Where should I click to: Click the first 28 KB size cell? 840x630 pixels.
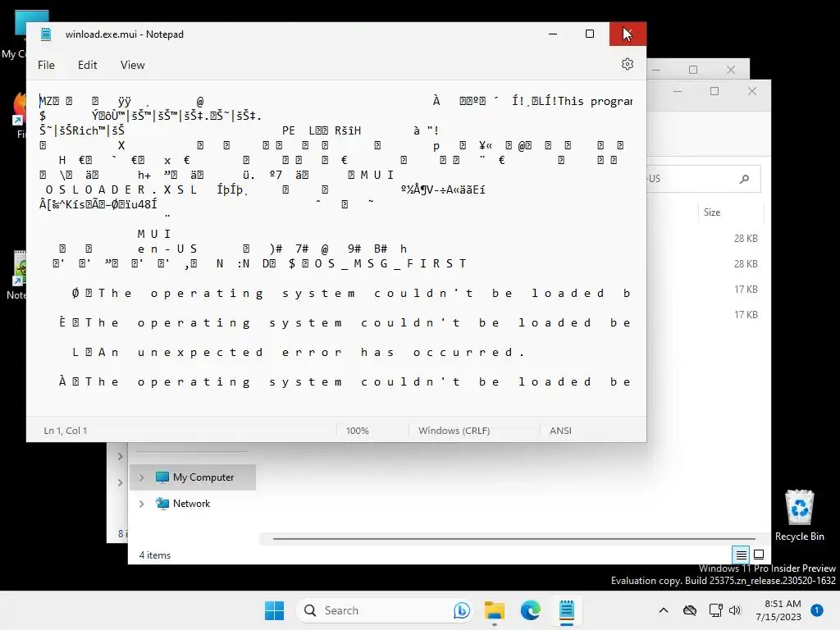pyautogui.click(x=746, y=239)
